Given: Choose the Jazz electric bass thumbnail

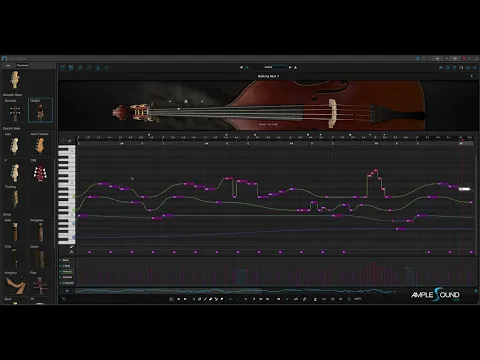Looking at the screenshot, I should [15, 145].
